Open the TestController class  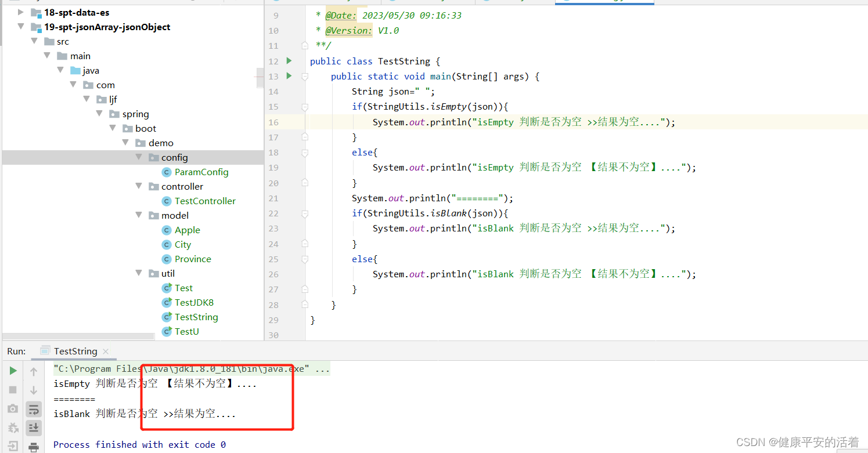click(205, 201)
